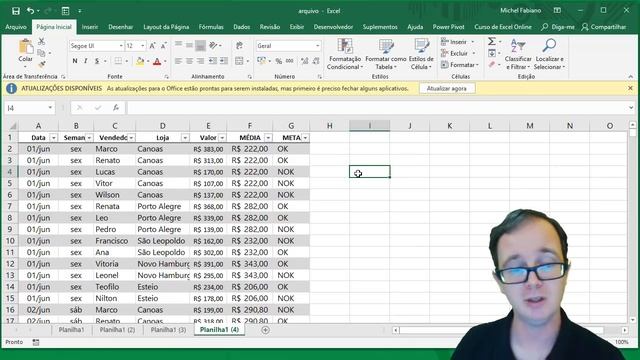Click the Wrap Text icon
This screenshot has width=640, height=360.
coord(240,46)
